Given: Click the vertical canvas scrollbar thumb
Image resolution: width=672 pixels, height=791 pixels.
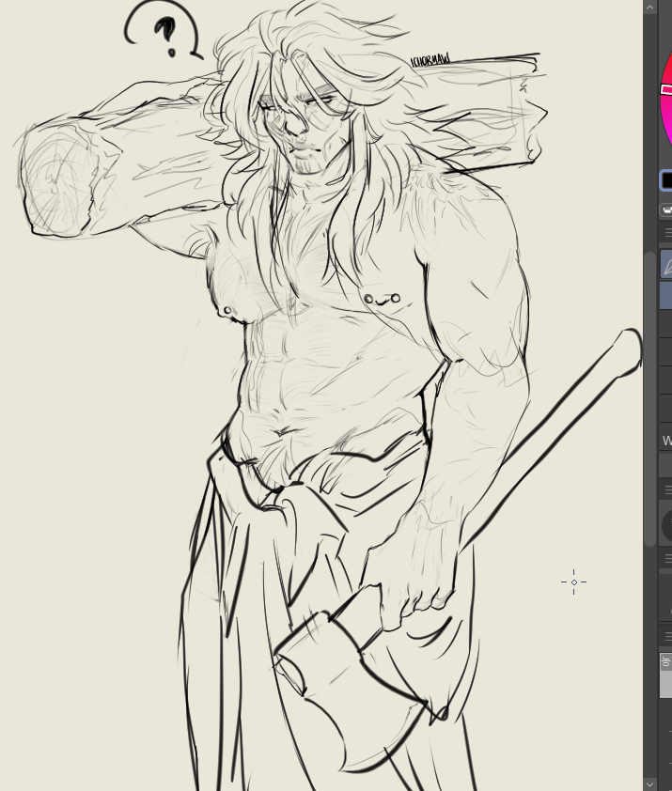Looking at the screenshot, I should pyautogui.click(x=649, y=398).
